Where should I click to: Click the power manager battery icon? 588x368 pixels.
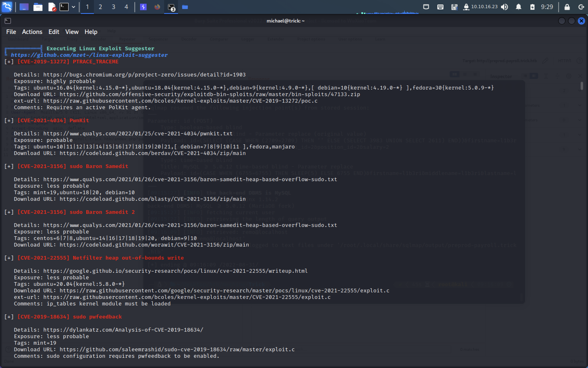[x=532, y=7]
